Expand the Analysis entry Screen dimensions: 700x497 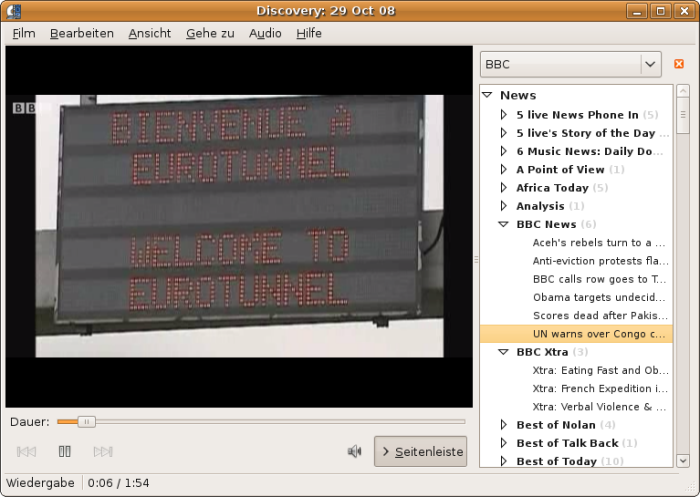coord(504,206)
